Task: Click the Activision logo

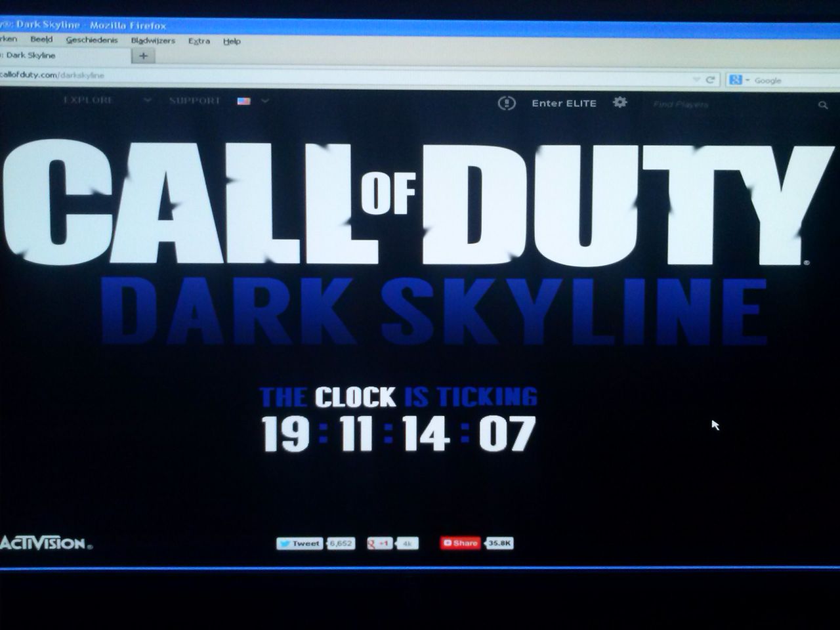Action: (x=46, y=543)
